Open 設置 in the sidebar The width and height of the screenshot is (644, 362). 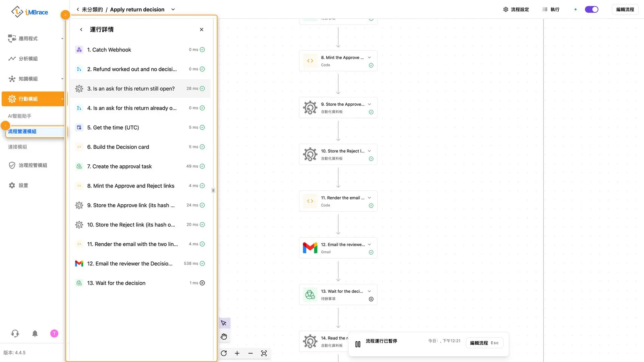coord(33,185)
